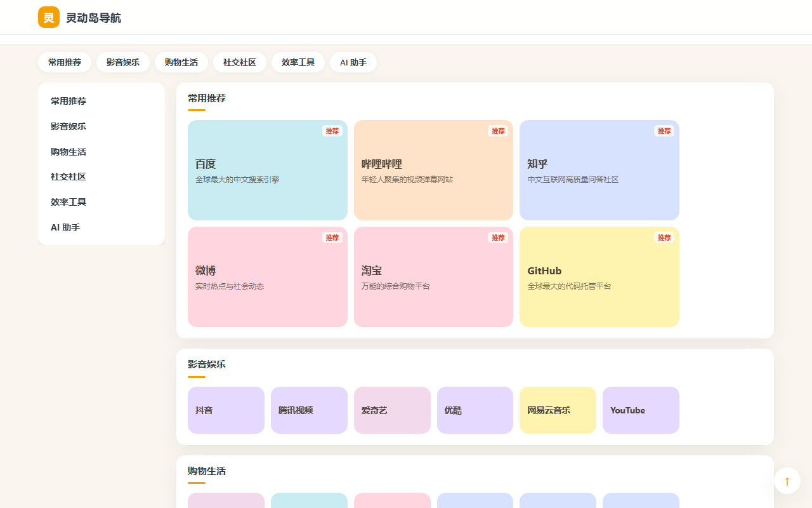812x508 pixels.
Task: Click the 推荐 badge on the 哔哩哔哩 card
Action: [498, 131]
